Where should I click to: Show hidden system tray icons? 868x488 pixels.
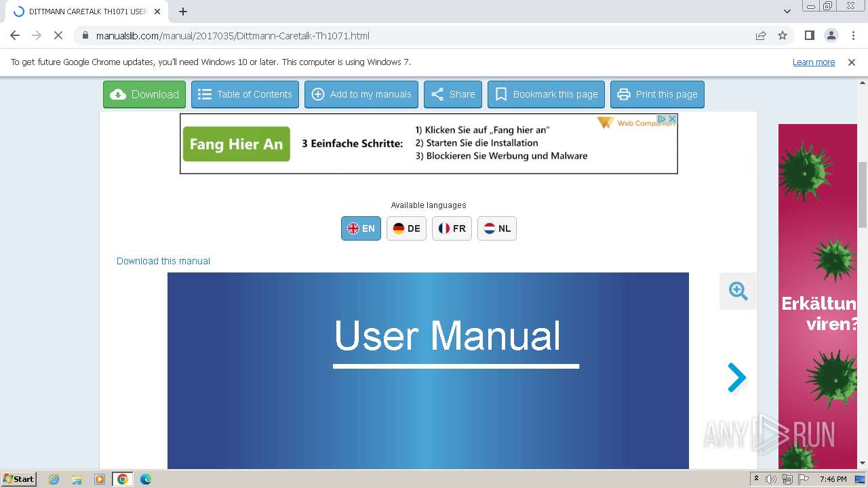point(756,479)
